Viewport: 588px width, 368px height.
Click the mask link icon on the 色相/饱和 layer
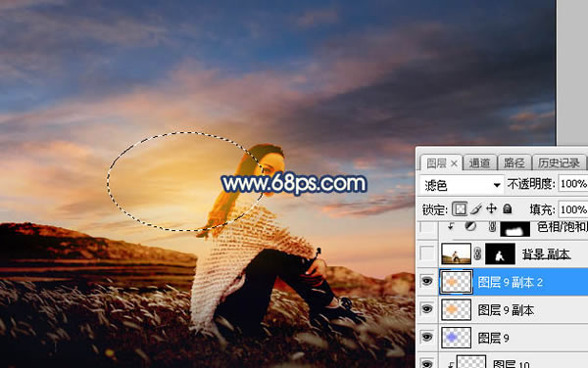[493, 226]
